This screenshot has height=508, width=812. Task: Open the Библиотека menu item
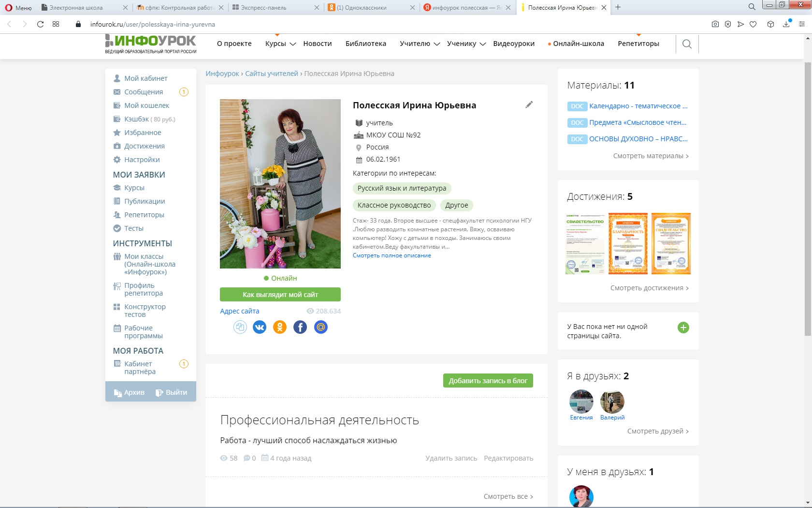pyautogui.click(x=365, y=44)
